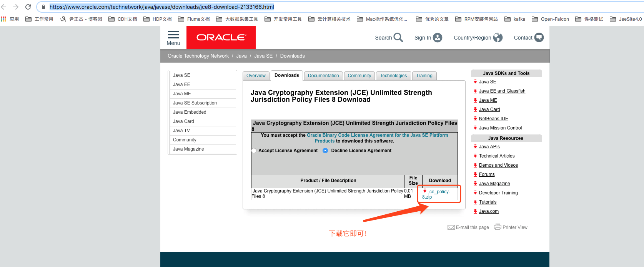Switch to the Downloads tab

point(287,75)
